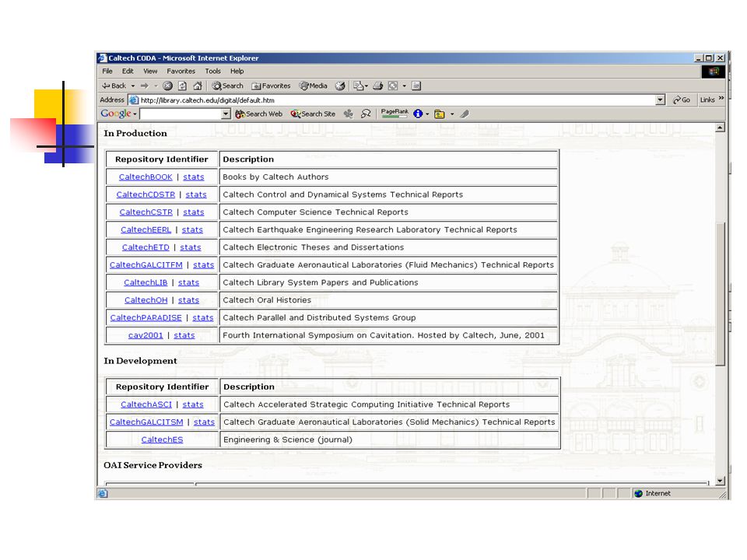Screen dimensions: 747x560
Task: Click the Edit page toolbar icon
Action: coord(393,86)
